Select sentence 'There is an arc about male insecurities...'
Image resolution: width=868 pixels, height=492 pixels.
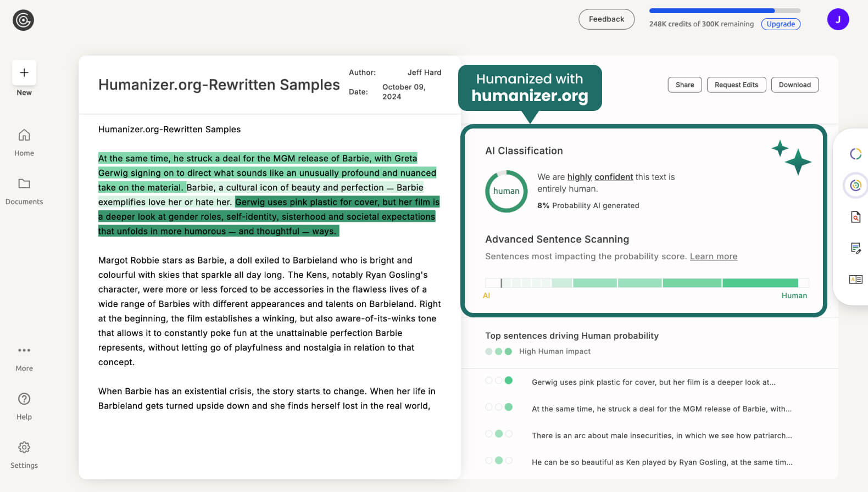click(x=662, y=435)
